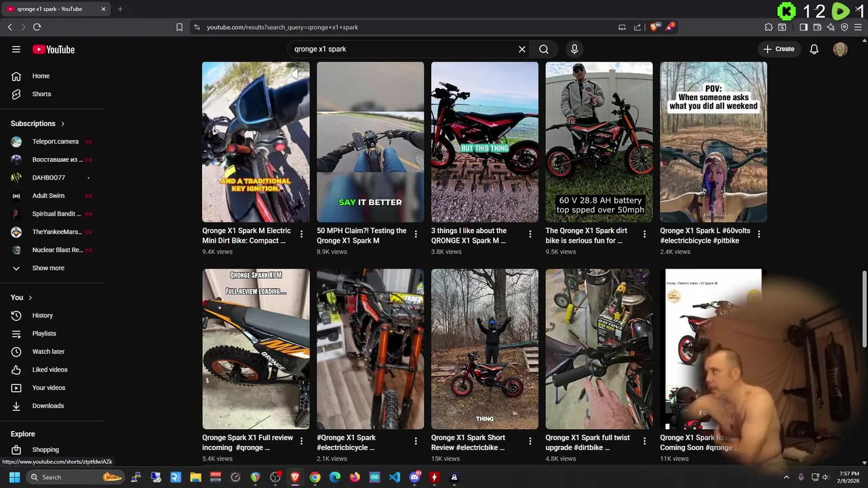Open the 'POV: When someone asks' short thumbnail

tap(713, 142)
